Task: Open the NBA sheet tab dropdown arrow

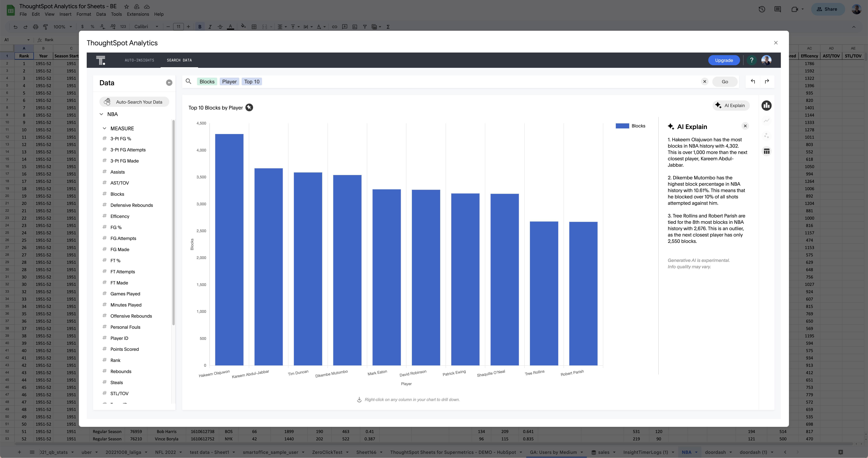Action: [x=696, y=452]
